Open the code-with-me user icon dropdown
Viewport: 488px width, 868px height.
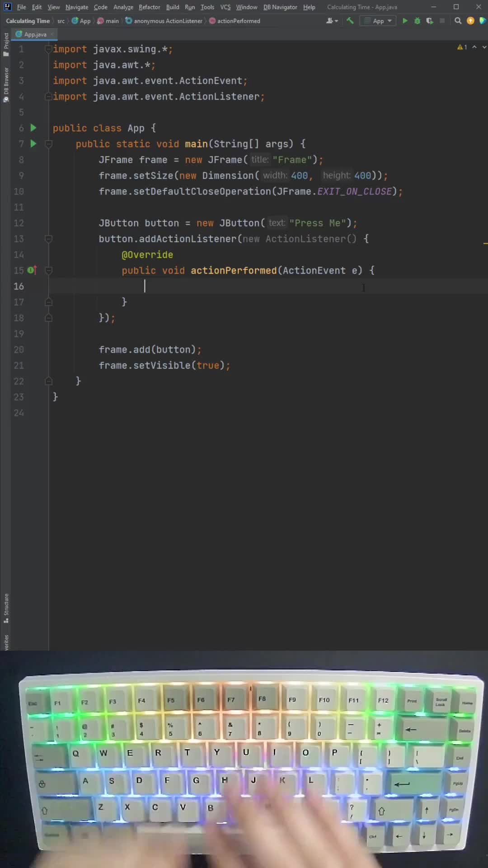332,21
